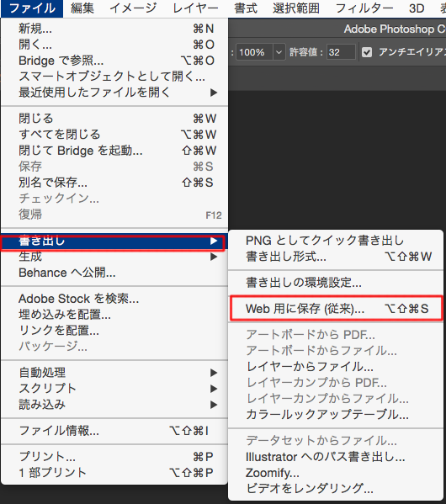Choose プリント... menu item
Viewport: 446px width, 504px height.
(114, 457)
